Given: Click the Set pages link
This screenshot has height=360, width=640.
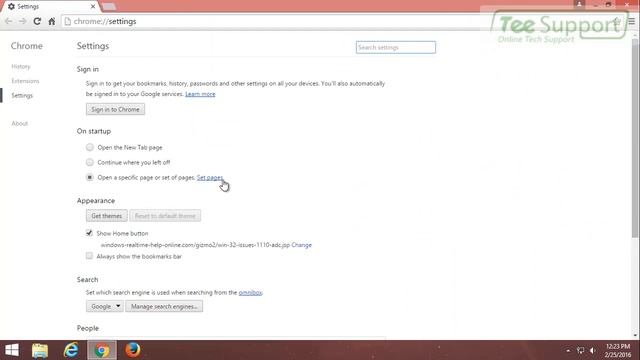Looking at the screenshot, I should tap(210, 178).
